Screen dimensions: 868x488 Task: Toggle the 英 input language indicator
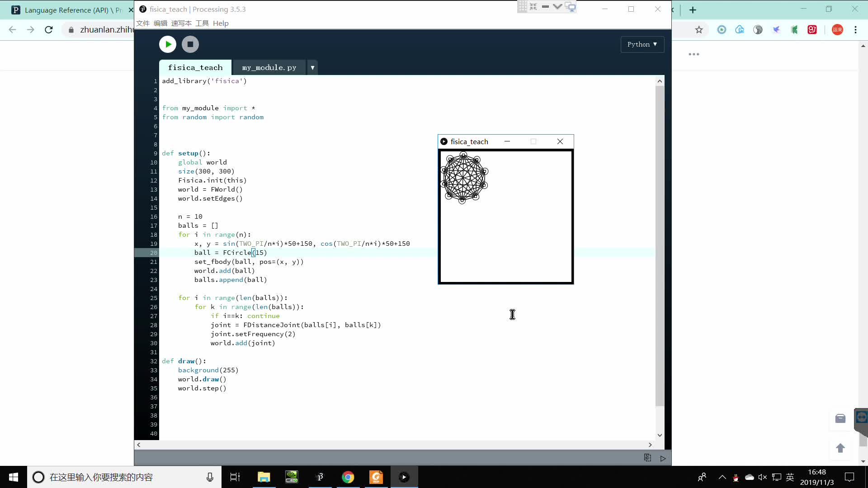790,477
